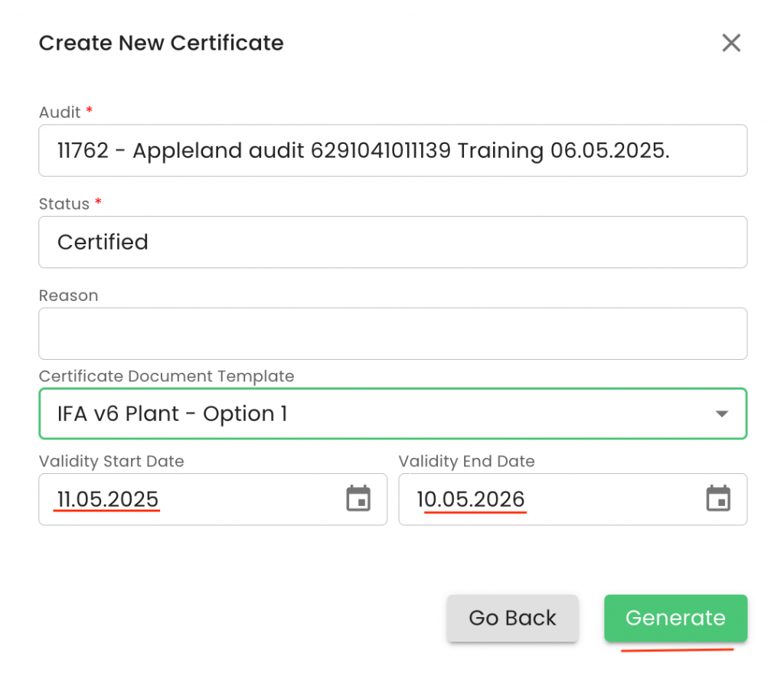Click the Reason field label
784x676 pixels.
click(x=68, y=296)
